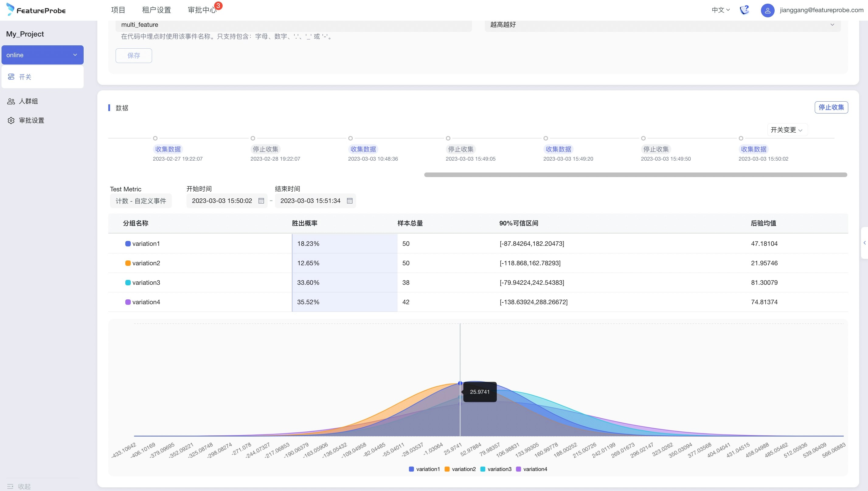Screen dimensions: 868x491
Task: Click the 收集数据 label dated 2023-02-27
Action: [x=168, y=149]
